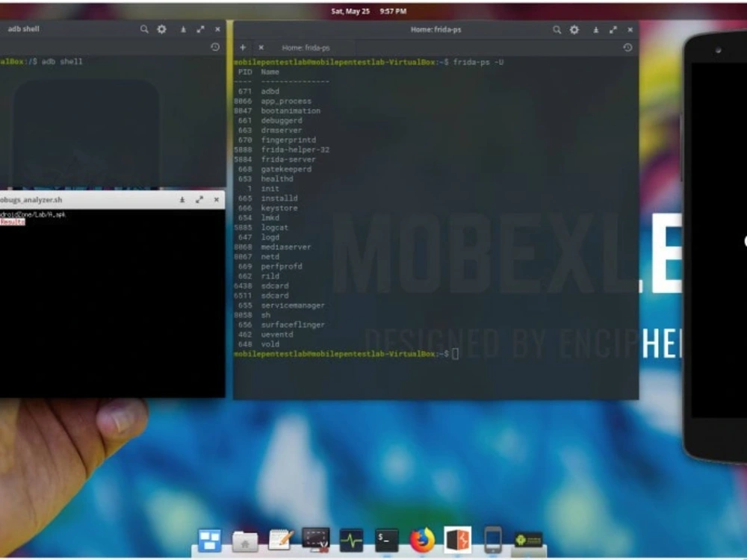Select the 'ueventd' process row
The image size is (747, 560).
point(265,335)
